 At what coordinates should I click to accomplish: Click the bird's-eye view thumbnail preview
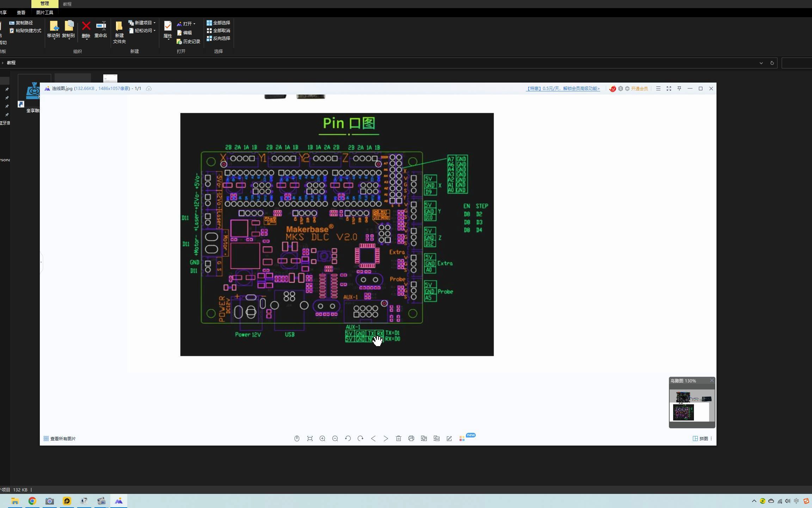pyautogui.click(x=692, y=406)
